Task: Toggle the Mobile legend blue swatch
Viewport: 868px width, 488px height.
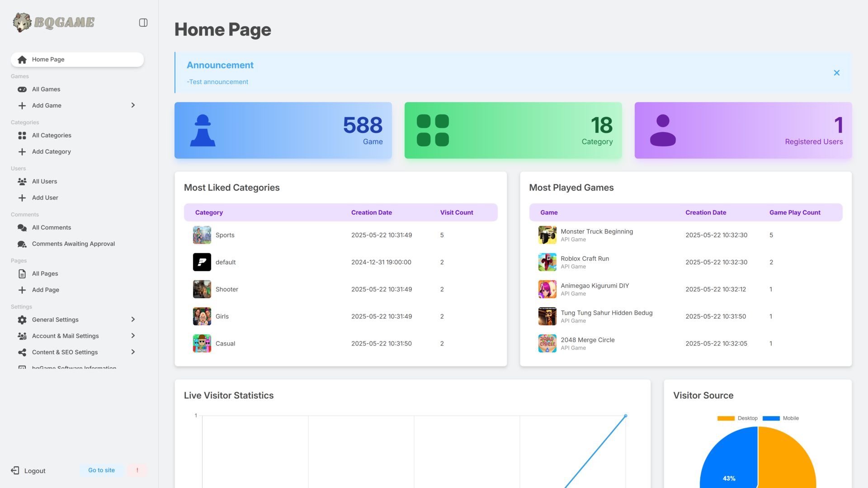Action: point(771,418)
